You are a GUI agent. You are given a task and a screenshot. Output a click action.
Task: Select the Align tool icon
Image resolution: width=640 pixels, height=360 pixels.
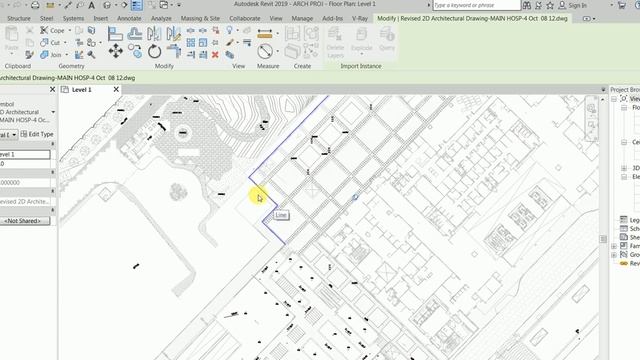coord(115,33)
